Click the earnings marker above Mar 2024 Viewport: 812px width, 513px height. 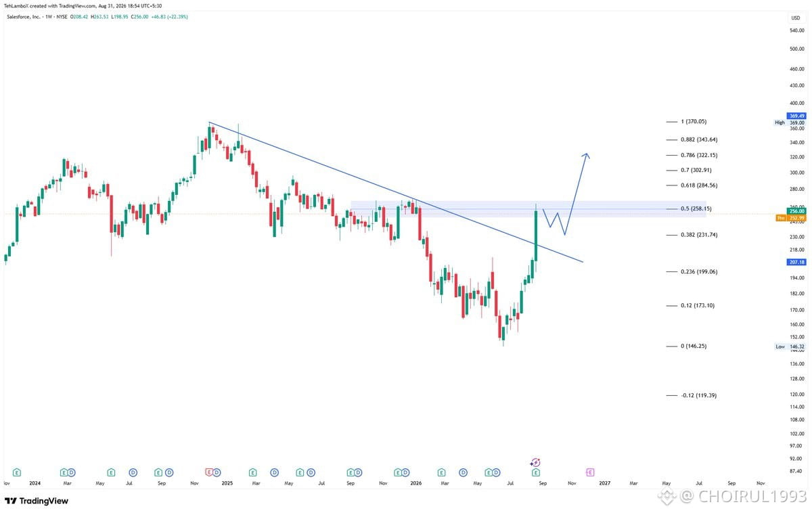click(64, 472)
